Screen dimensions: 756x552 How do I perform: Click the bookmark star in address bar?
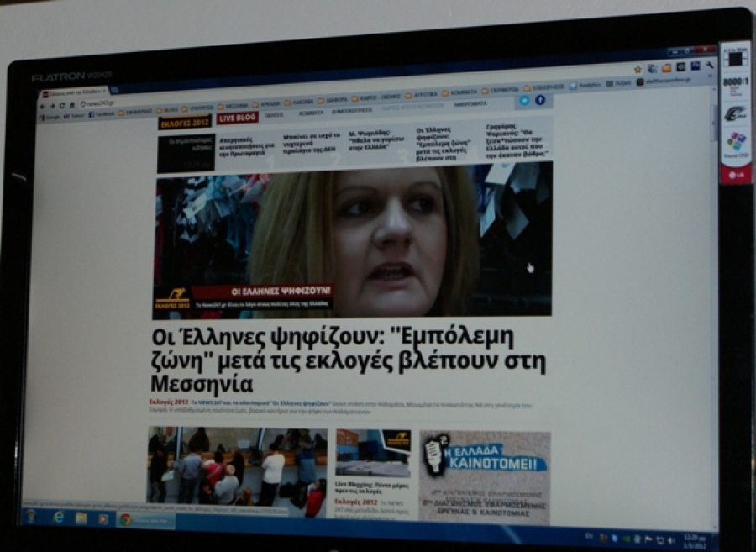pyautogui.click(x=638, y=69)
